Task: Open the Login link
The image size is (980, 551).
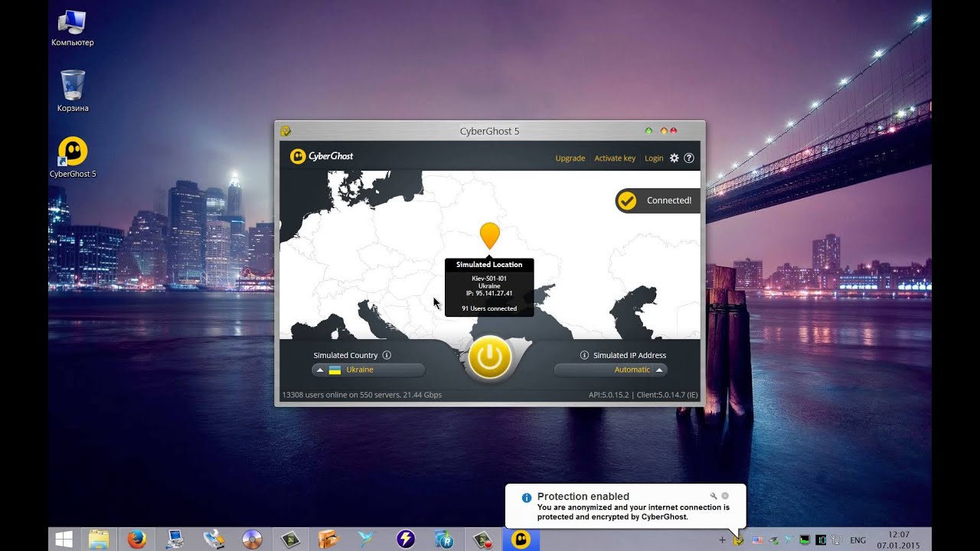Action: [654, 158]
